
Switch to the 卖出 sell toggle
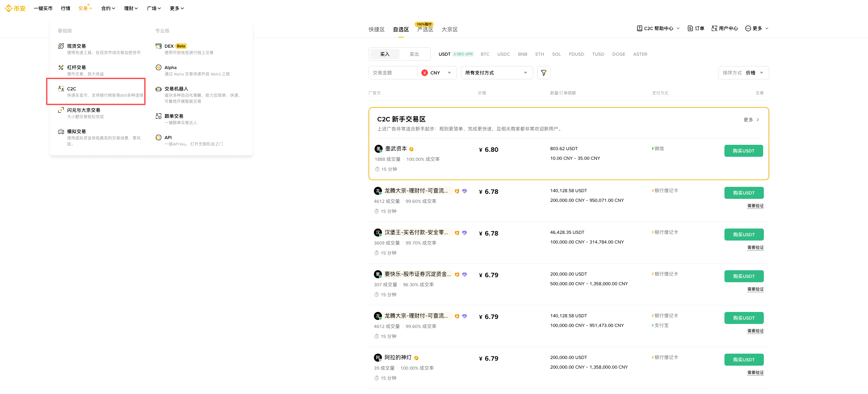click(x=414, y=54)
